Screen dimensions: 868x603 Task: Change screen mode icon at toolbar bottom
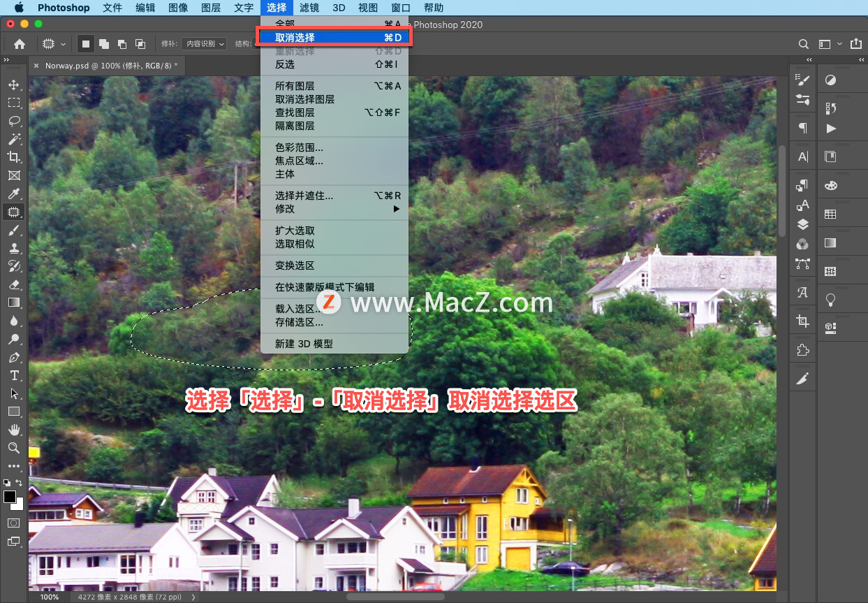pos(14,541)
